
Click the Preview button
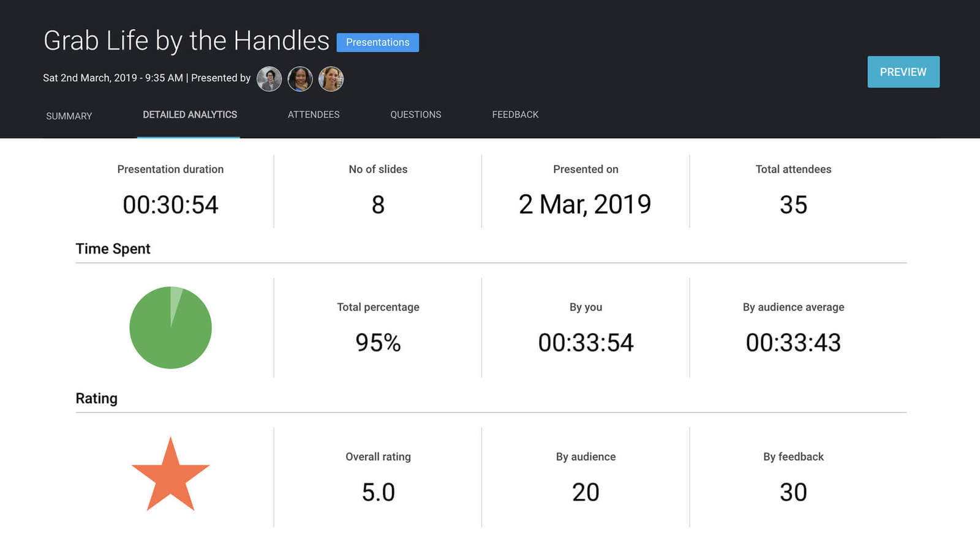point(903,72)
